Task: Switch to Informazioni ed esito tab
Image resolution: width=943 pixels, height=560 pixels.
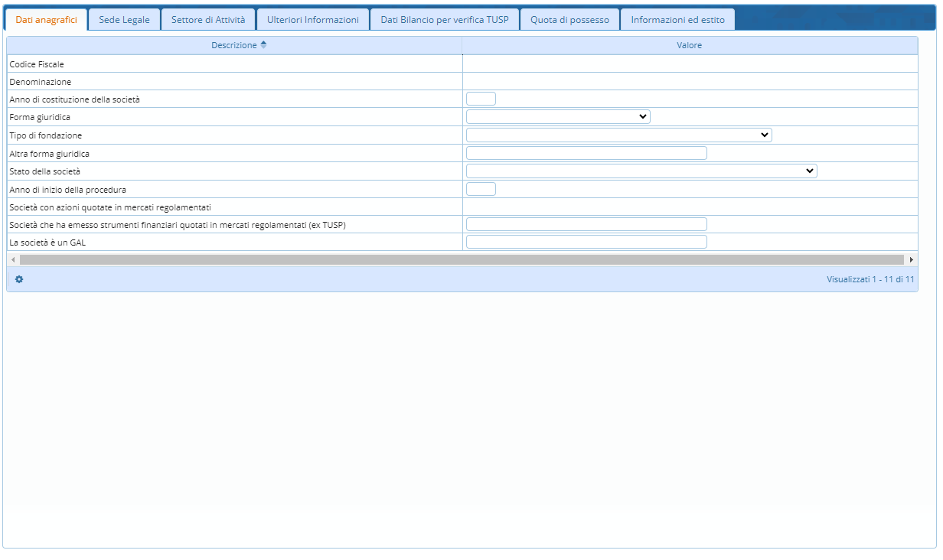Action: (x=677, y=20)
